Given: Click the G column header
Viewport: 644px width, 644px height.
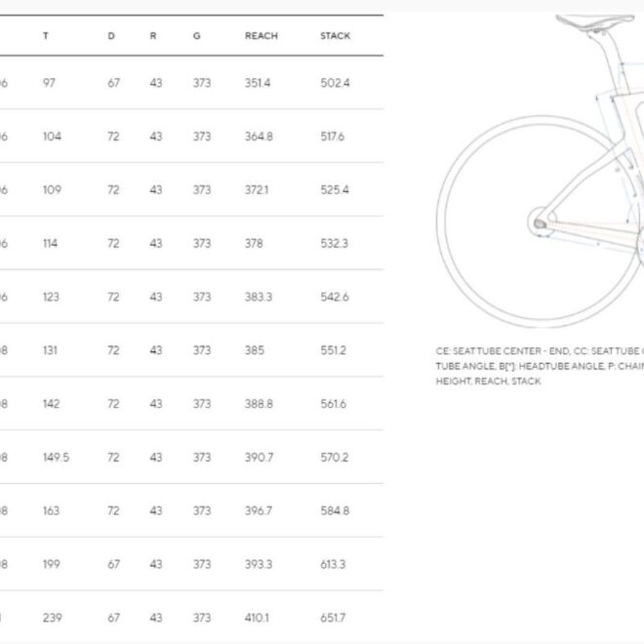Looking at the screenshot, I should click(197, 36).
